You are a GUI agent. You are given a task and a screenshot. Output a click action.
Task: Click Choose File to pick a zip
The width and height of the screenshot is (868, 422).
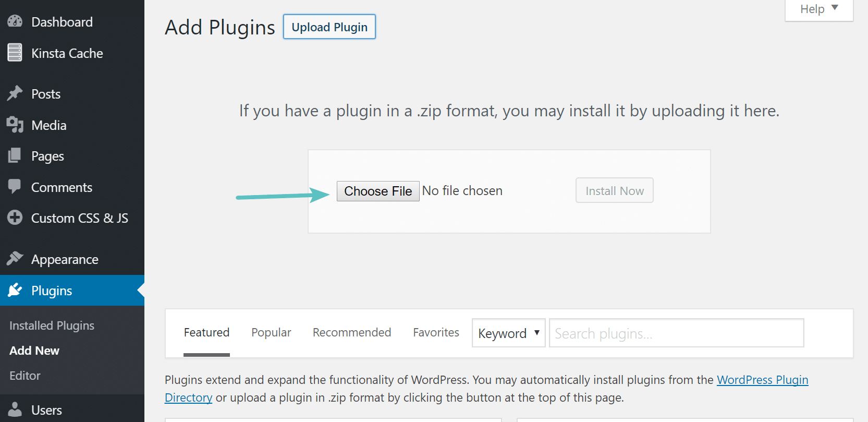377,191
